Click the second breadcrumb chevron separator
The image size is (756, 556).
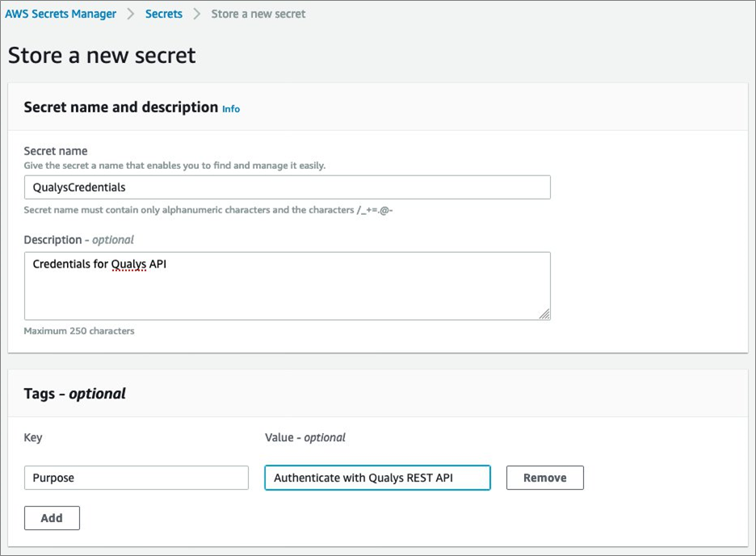point(196,14)
